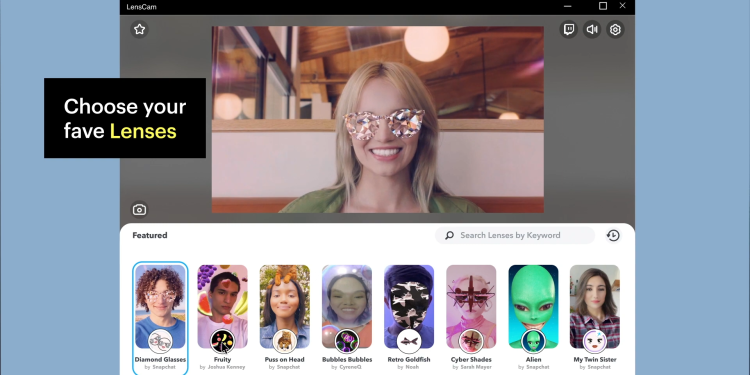Minimize the LensCam window
The image size is (750, 375).
pos(568,6)
